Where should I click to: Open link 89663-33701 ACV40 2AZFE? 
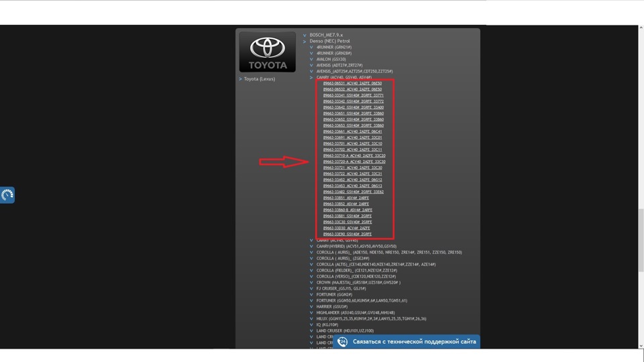[x=352, y=143]
